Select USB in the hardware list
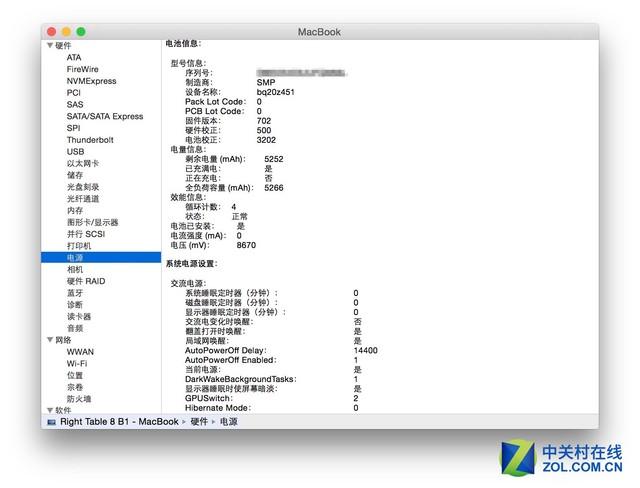The height and width of the screenshot is (488, 640). click(76, 151)
